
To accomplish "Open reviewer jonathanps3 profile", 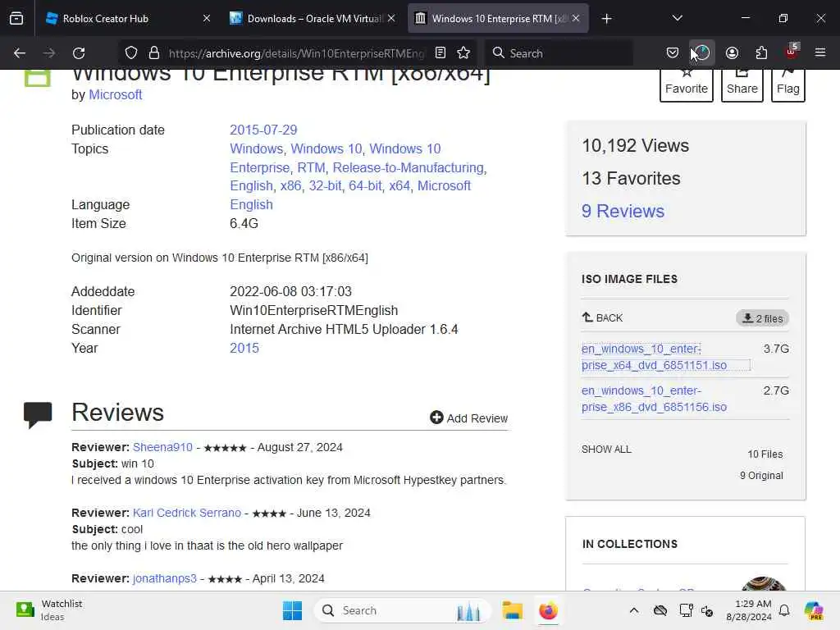I will click(x=164, y=578).
